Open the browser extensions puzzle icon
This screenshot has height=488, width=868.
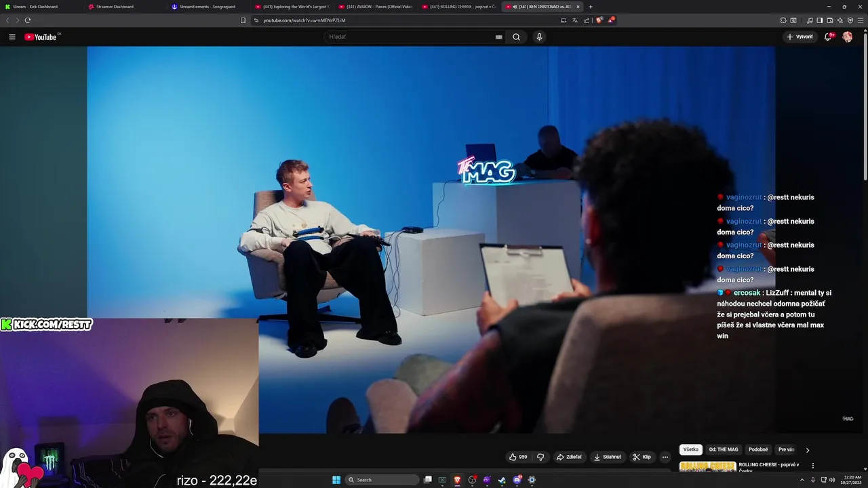(x=783, y=20)
